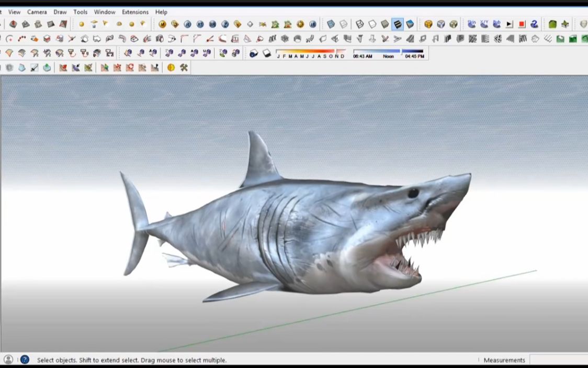Click the hammer and wrench tools icon
Screen dimensions: 588x368
coord(184,68)
